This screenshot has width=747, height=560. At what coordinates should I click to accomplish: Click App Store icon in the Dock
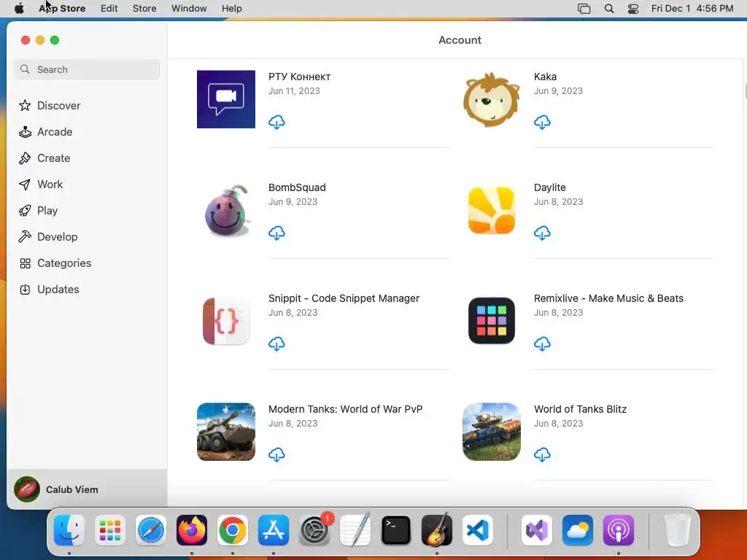tap(274, 530)
